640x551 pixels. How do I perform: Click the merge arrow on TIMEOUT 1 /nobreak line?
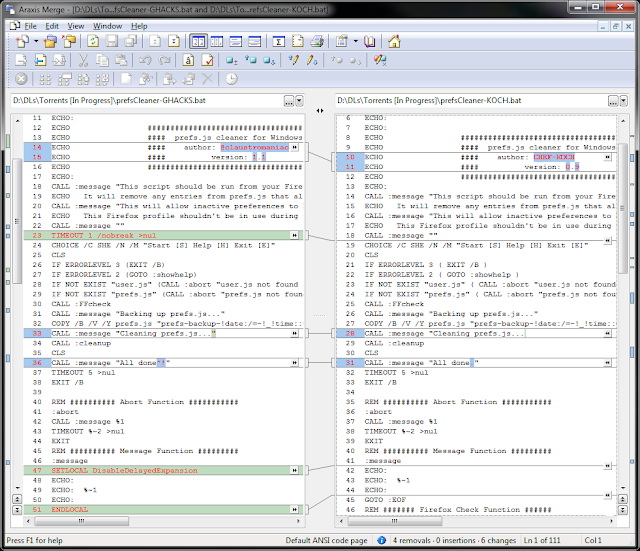coord(295,235)
